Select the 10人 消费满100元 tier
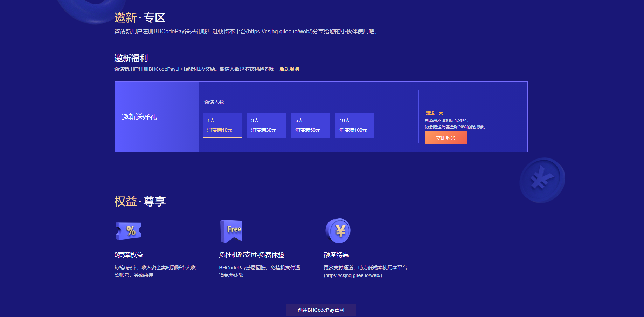Screen dimensions: 644x317 click(x=354, y=125)
